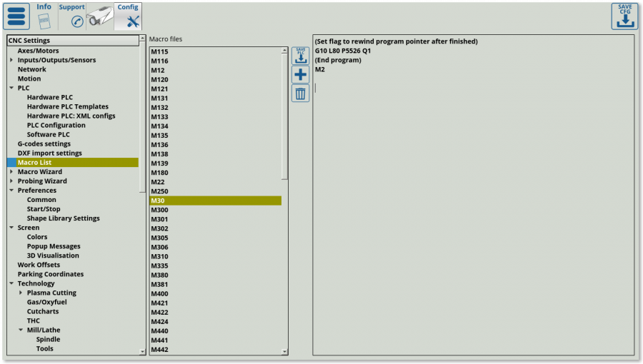Open Gas/Oxyfuel technology settings

pos(46,302)
